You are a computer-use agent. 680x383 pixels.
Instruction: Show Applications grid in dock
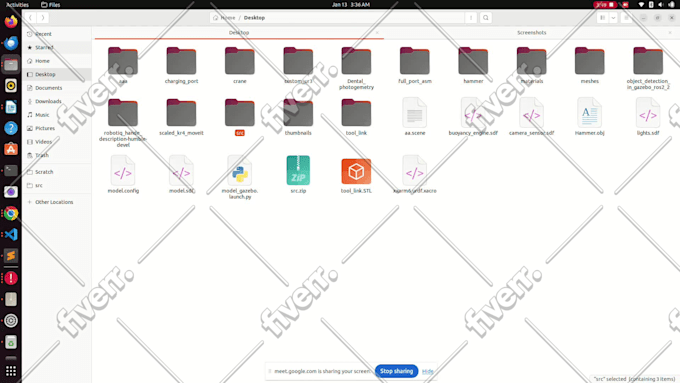[11, 371]
